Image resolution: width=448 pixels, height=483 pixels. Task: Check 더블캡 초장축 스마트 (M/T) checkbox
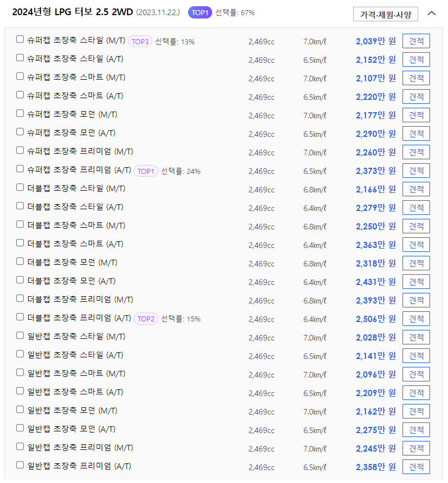click(20, 224)
